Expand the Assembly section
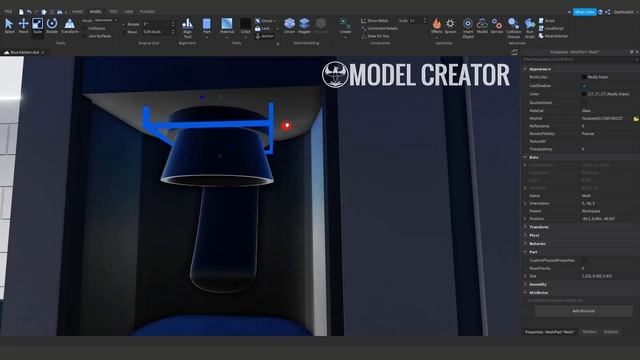 tap(525, 284)
